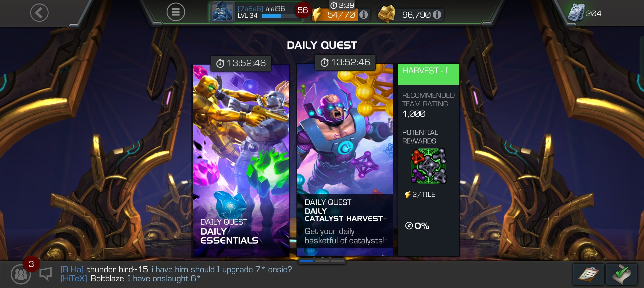Select the Harvest - I difficulty tab
This screenshot has height=288, width=644.
[x=428, y=74]
